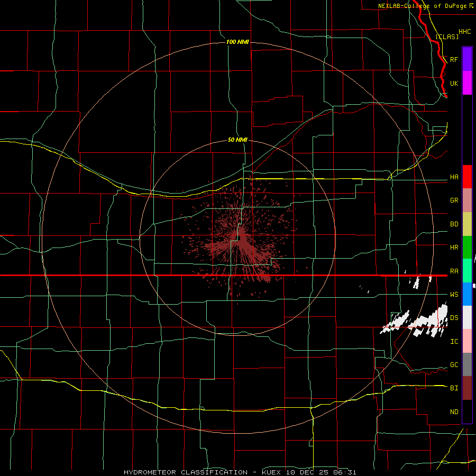Viewport: 476px width, 476px height.
Task: Select the light pink IC swatch
Action: tap(467, 341)
